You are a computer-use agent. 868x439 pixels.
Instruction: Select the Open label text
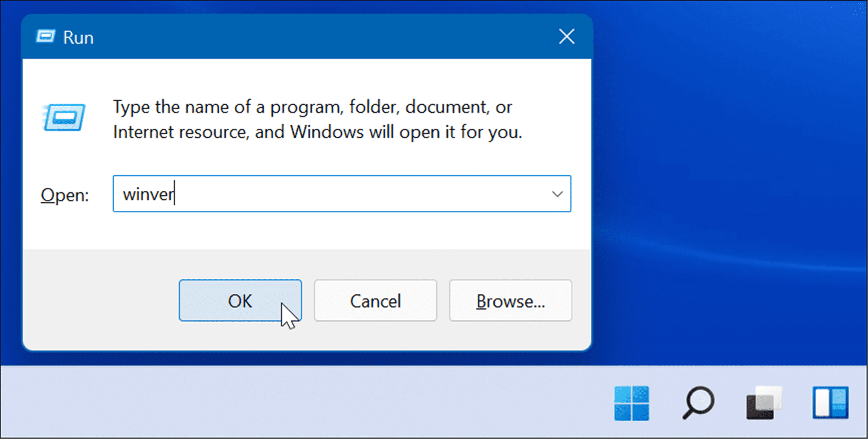click(x=64, y=194)
